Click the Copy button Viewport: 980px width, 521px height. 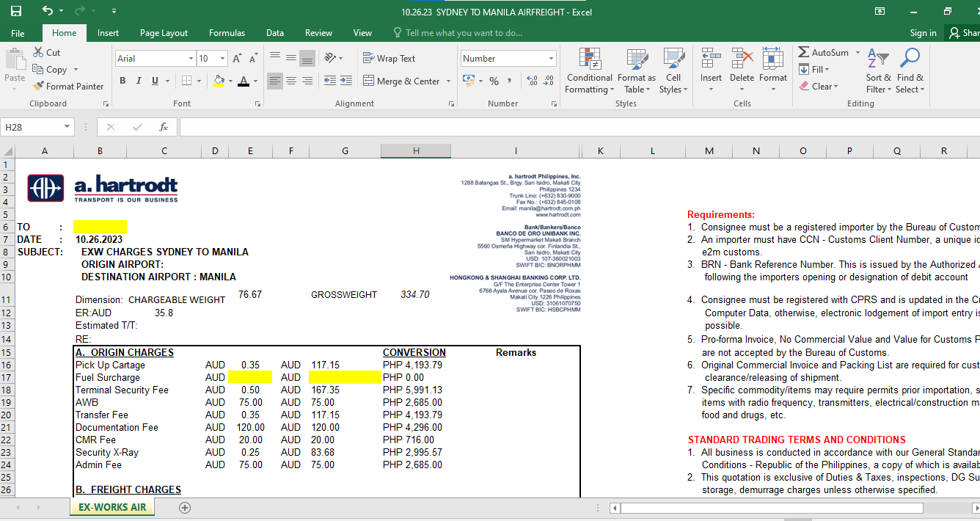[x=50, y=69]
